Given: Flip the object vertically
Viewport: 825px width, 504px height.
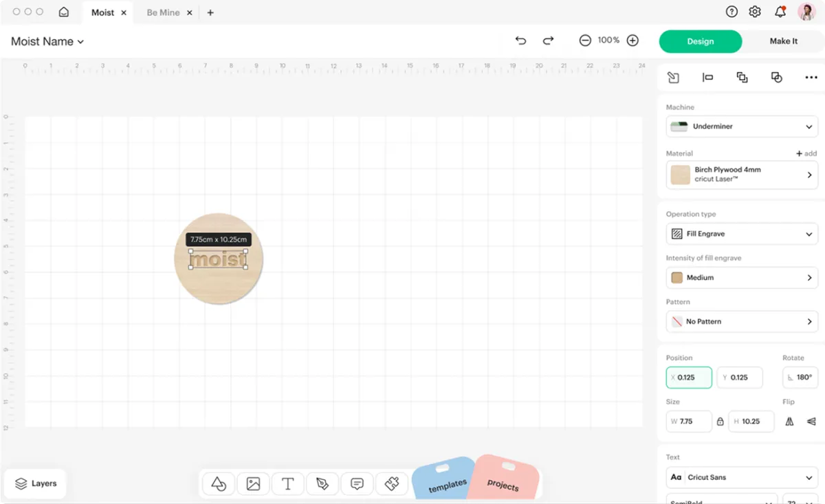Looking at the screenshot, I should pyautogui.click(x=811, y=421).
